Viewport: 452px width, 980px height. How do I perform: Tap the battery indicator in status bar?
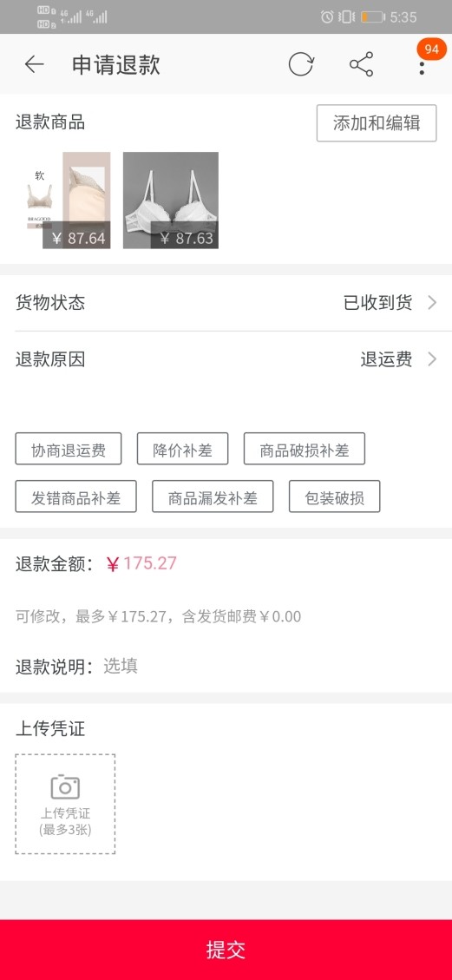[373, 16]
